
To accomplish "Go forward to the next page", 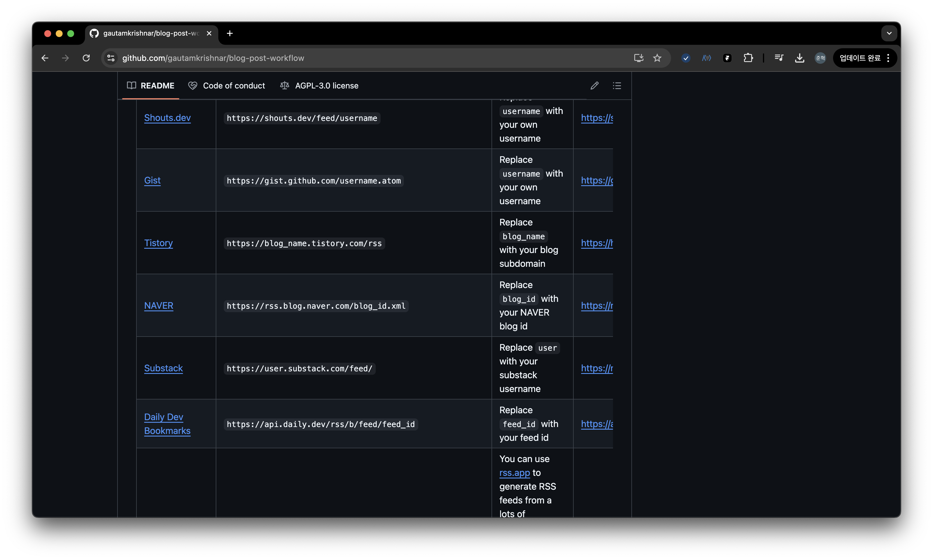I will 65,58.
